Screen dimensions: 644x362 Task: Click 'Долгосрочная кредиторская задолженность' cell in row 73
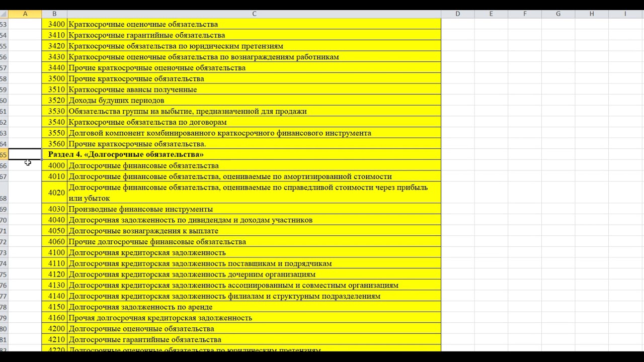pyautogui.click(x=254, y=252)
